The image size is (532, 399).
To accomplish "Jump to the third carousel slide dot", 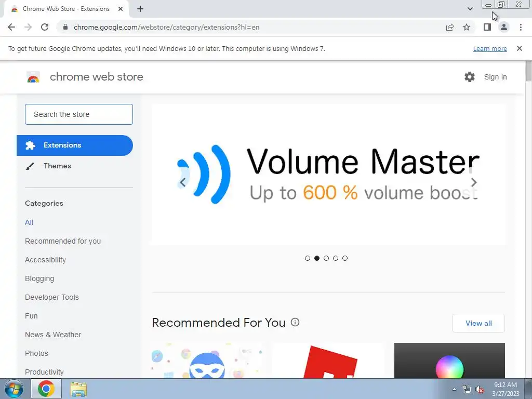I will (326, 258).
